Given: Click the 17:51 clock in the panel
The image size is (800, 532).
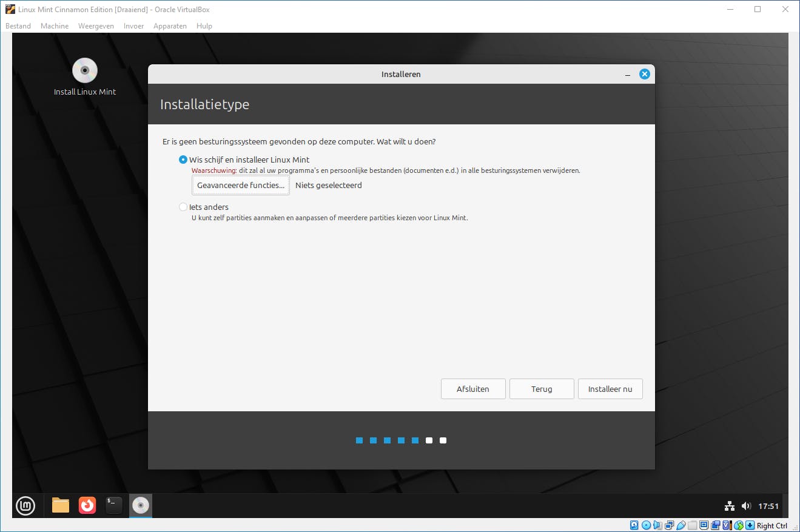Looking at the screenshot, I should pyautogui.click(x=768, y=506).
